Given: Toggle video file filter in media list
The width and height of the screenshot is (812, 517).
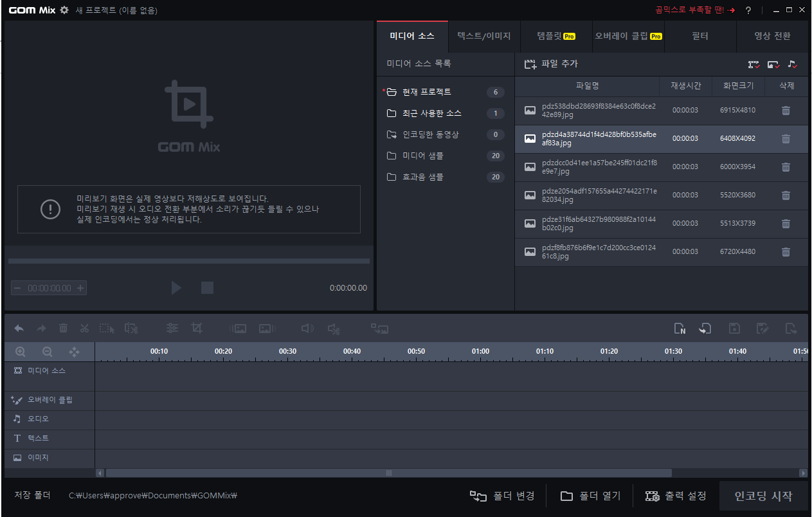Looking at the screenshot, I should click(x=754, y=64).
